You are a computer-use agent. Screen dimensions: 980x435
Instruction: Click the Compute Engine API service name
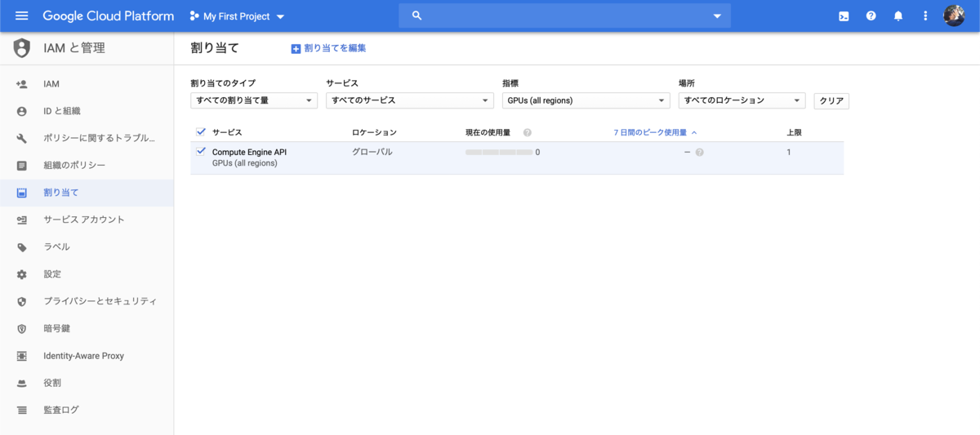[249, 152]
